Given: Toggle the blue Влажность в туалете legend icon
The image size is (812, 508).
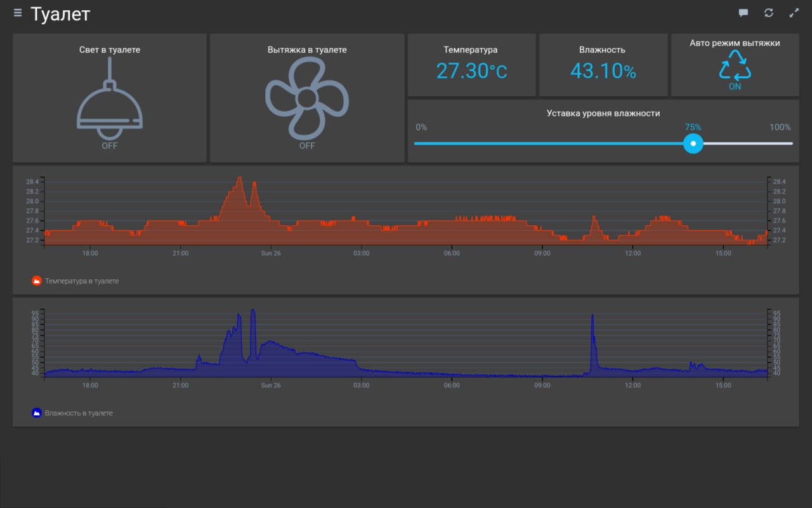Looking at the screenshot, I should coord(37,413).
